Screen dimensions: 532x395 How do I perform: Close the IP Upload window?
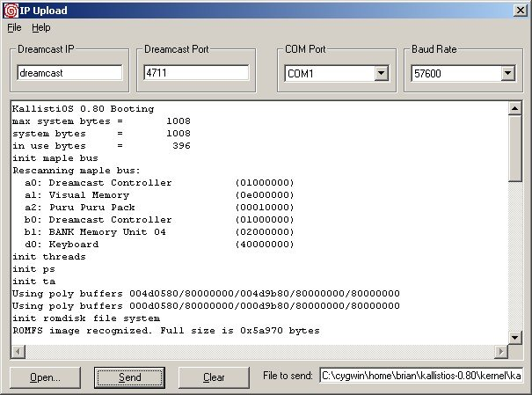pyautogui.click(x=520, y=11)
